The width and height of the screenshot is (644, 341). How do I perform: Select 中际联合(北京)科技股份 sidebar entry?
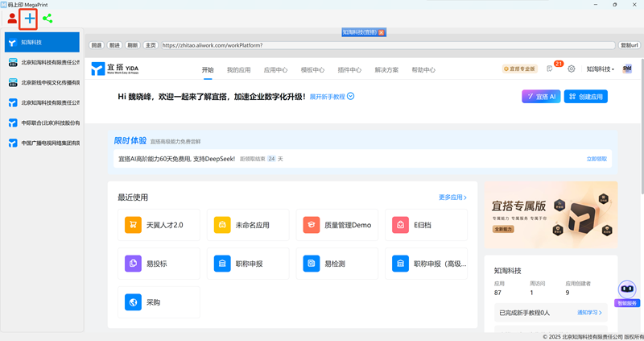point(42,123)
